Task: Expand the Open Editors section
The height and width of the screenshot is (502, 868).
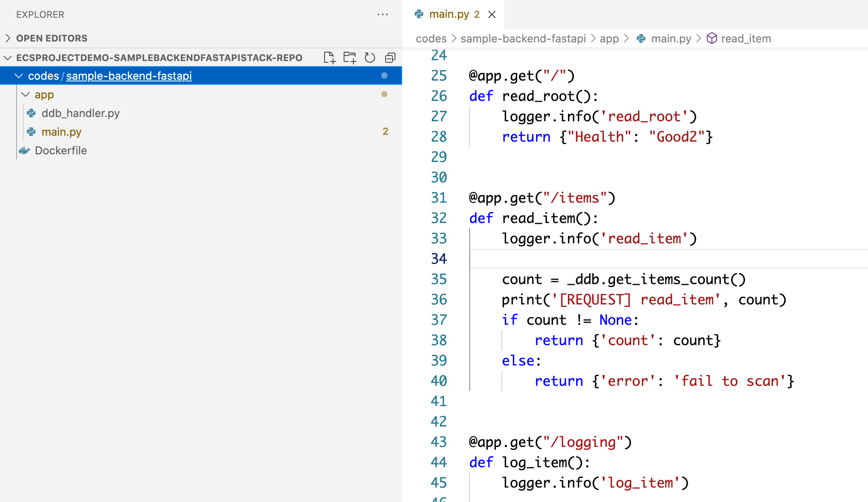Action: click(8, 38)
